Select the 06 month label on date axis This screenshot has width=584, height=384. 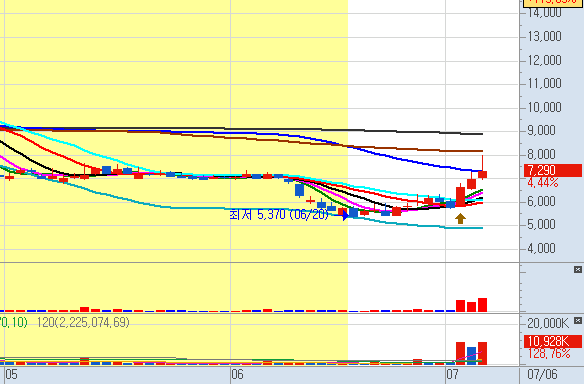click(237, 375)
